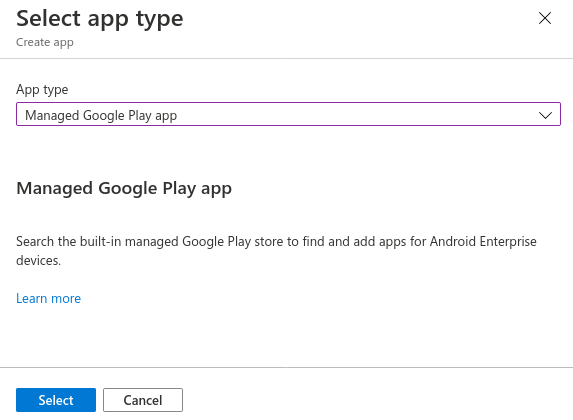Open the Managed Google Play app combo box

288,114
